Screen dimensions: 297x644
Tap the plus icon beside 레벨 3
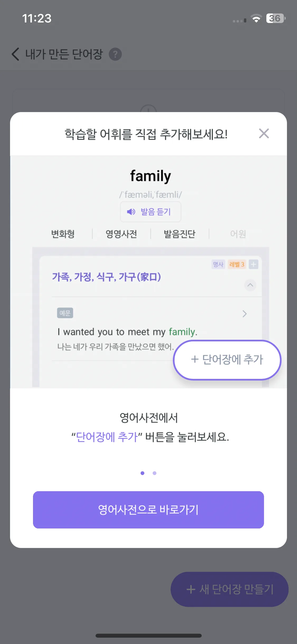pos(253,264)
